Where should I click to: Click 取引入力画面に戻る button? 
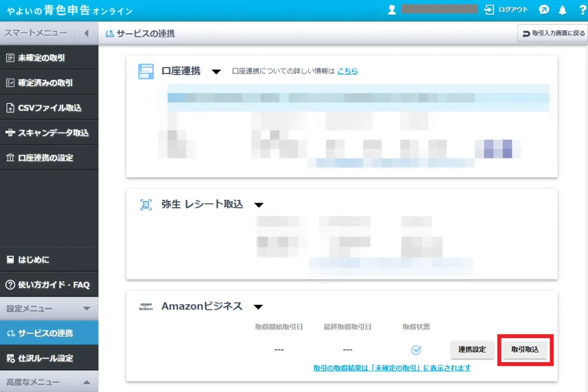pyautogui.click(x=553, y=33)
